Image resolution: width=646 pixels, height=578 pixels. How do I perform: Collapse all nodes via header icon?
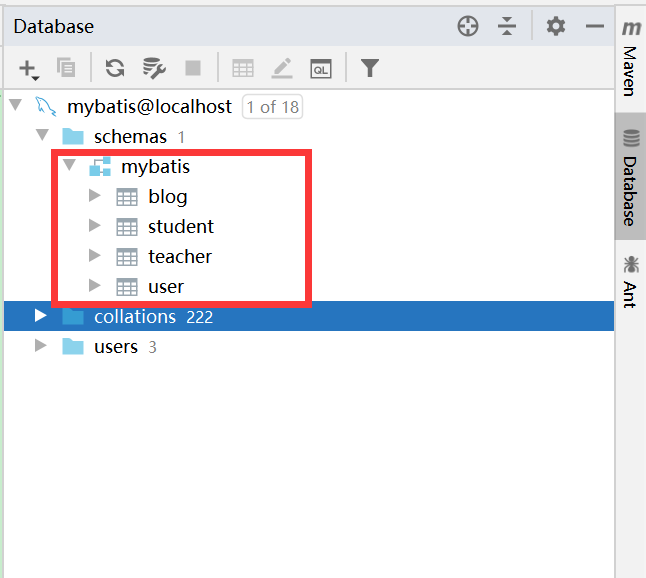(x=507, y=26)
